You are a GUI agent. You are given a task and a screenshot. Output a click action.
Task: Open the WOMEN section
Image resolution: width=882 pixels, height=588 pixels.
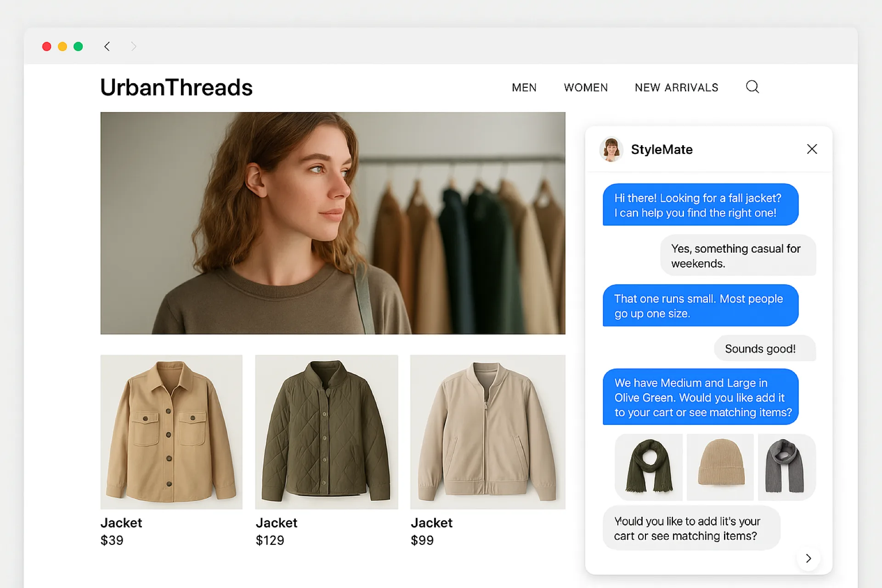click(586, 87)
